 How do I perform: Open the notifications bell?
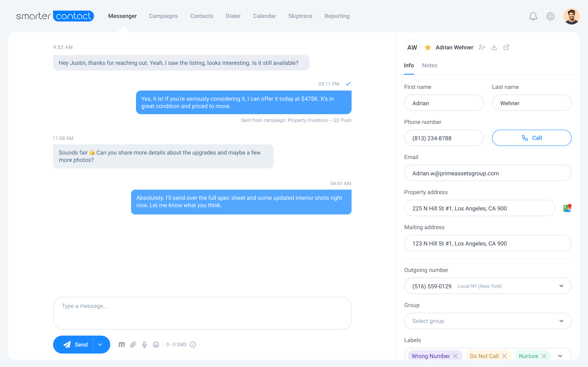click(x=533, y=16)
